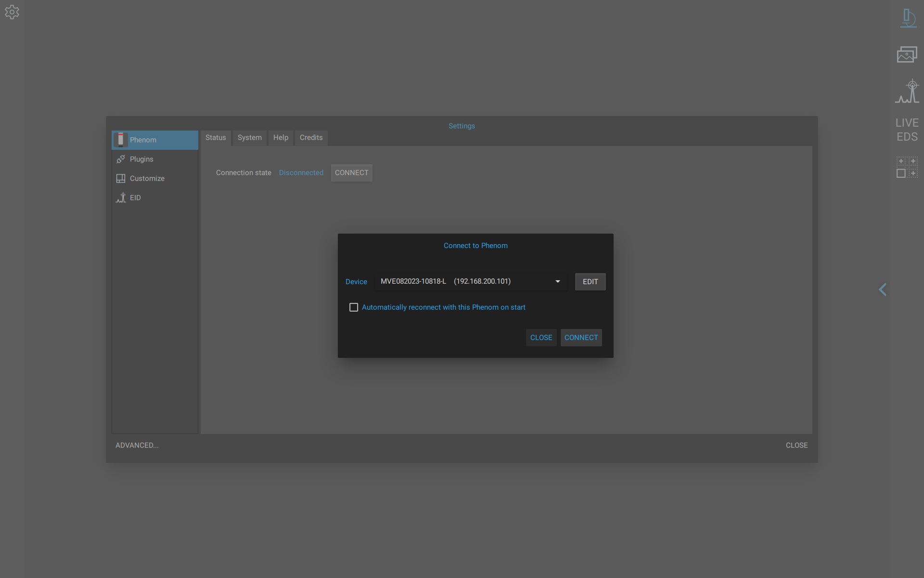This screenshot has width=924, height=578.
Task: Click the Connect to Phenom dialog title
Action: [475, 246]
